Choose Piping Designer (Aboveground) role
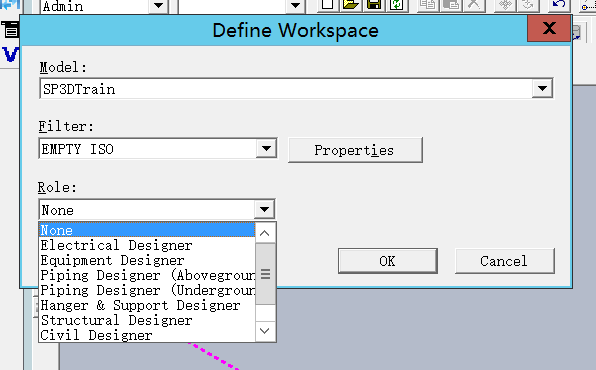The width and height of the screenshot is (596, 370). (x=147, y=275)
